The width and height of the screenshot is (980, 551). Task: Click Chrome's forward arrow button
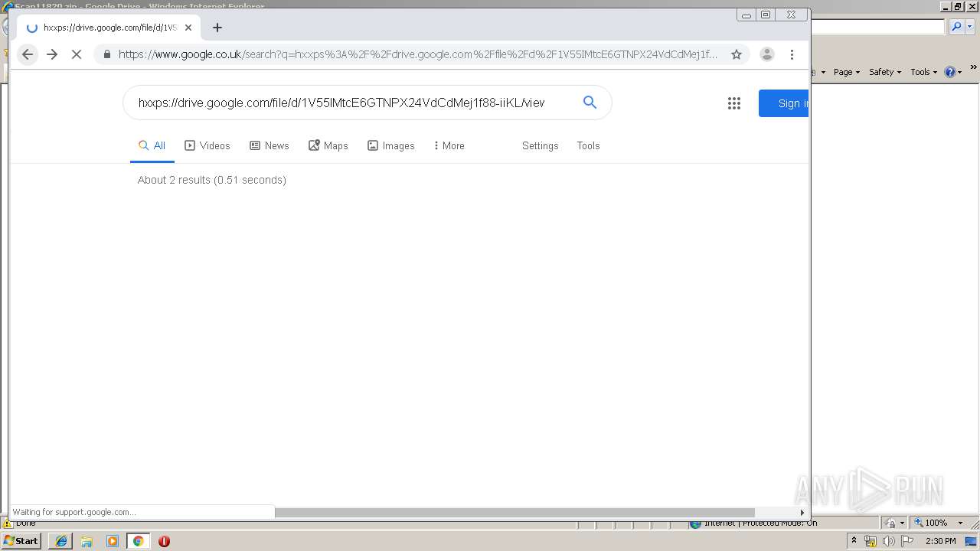point(52,54)
